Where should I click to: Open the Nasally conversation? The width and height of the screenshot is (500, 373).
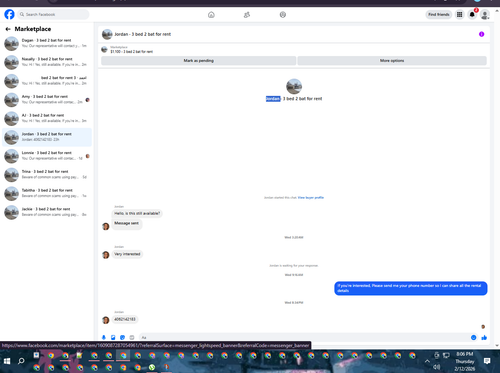pyautogui.click(x=47, y=62)
